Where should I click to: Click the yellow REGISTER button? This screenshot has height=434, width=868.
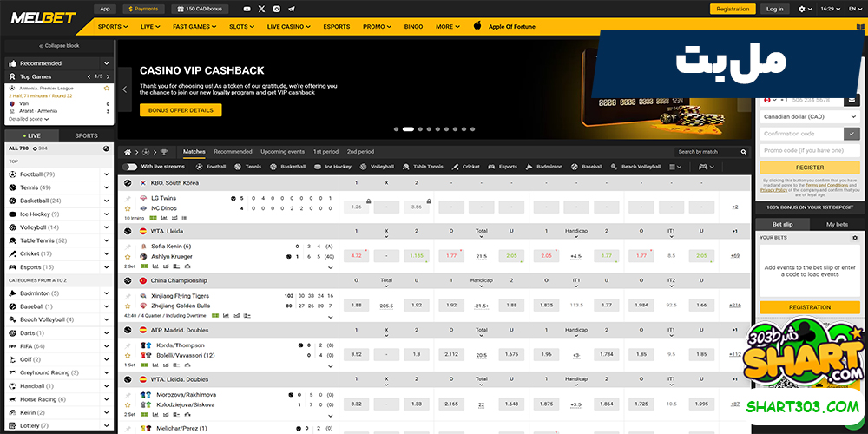809,168
